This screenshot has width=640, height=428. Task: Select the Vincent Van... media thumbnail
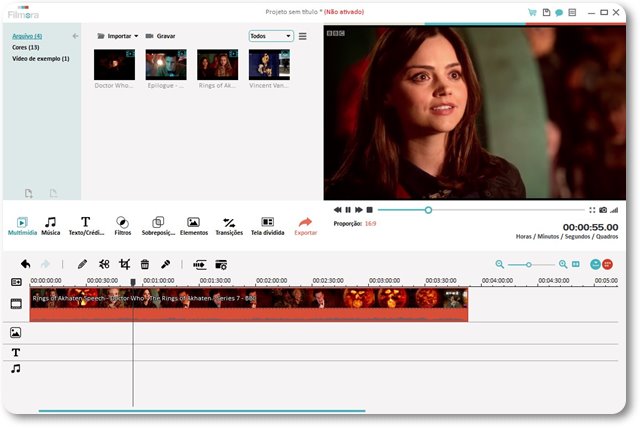269,65
